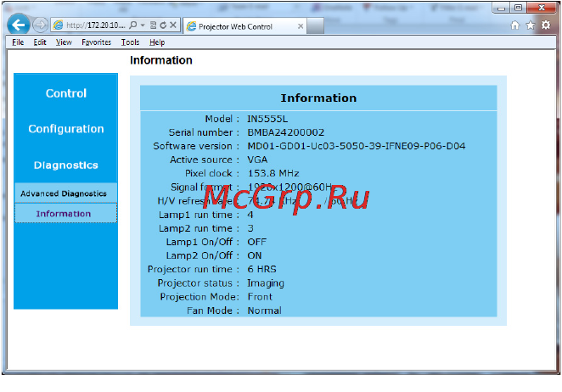
Task: Stop loading with the X icon in address bar
Action: [x=172, y=25]
